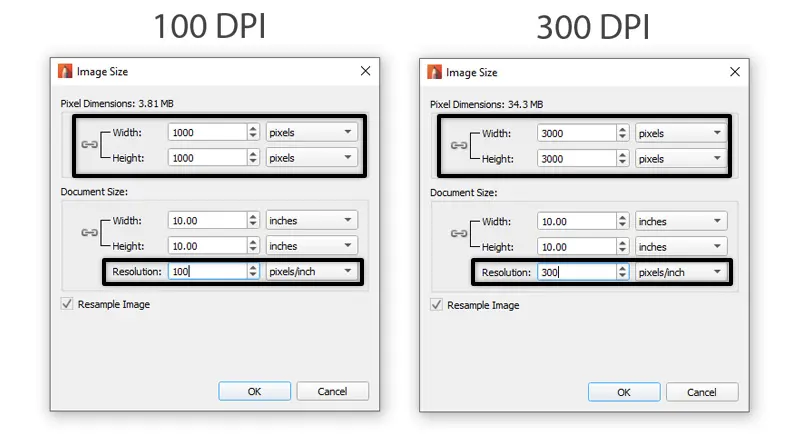This screenshot has height=436, width=800.
Task: Click the pixel Height field showing 3000
Action: point(577,159)
